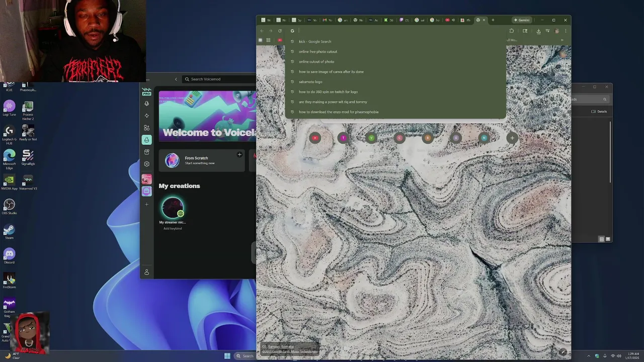Open the Chrome apps grid bookmark icon
This screenshot has height=362, width=644.
tap(268, 40)
